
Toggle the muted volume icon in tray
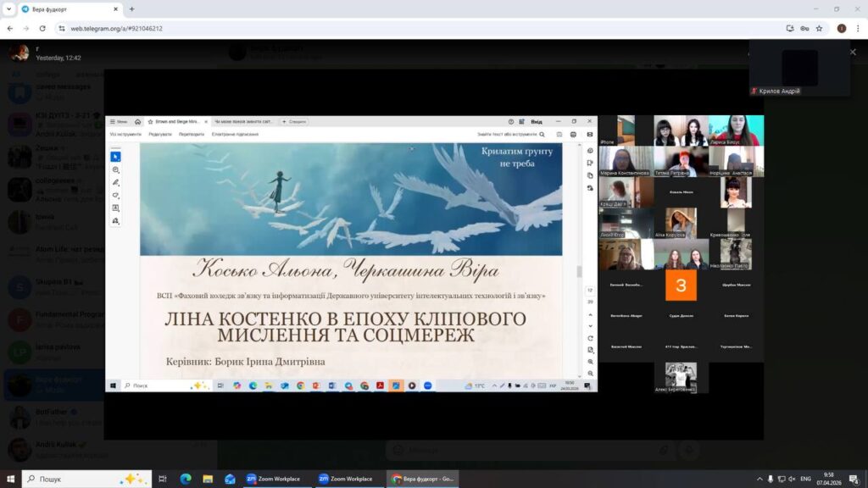(793, 479)
